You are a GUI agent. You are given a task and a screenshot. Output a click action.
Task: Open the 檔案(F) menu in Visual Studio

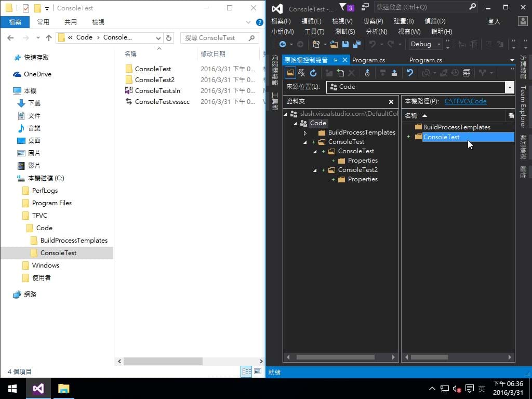[x=281, y=21]
